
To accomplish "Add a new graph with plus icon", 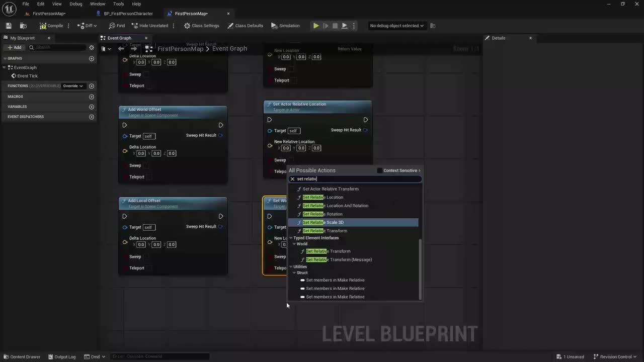I will pyautogui.click(x=92, y=59).
